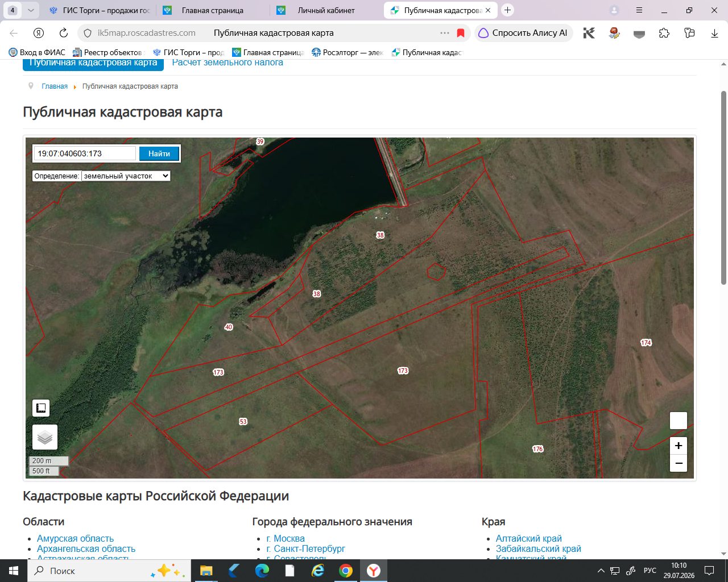Show hidden system tray icons chevron
The height and width of the screenshot is (582, 728).
[x=601, y=571]
